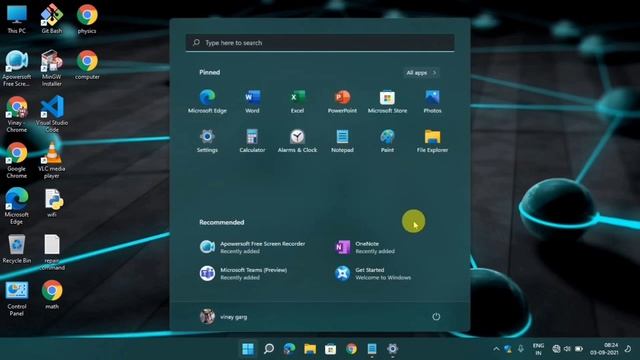This screenshot has height=360, width=640.
Task: Open Alarms & Clock pinned app
Action: pyautogui.click(x=297, y=141)
